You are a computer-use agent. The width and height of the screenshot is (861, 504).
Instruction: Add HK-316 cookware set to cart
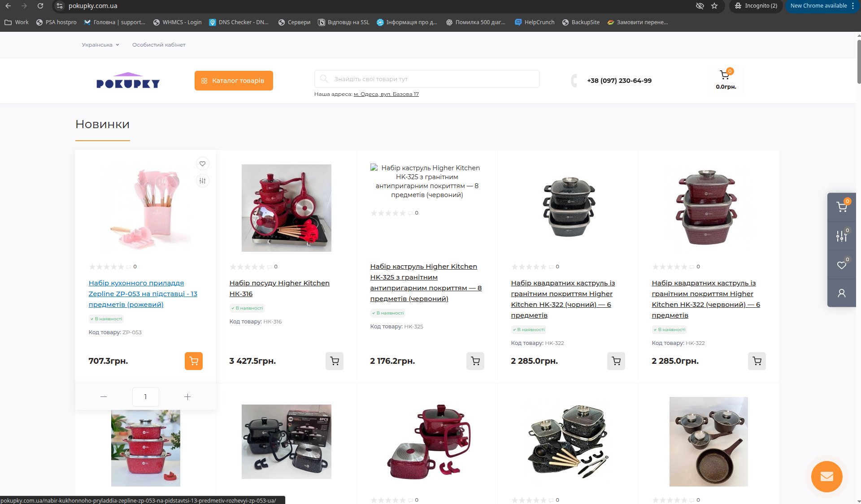(334, 361)
